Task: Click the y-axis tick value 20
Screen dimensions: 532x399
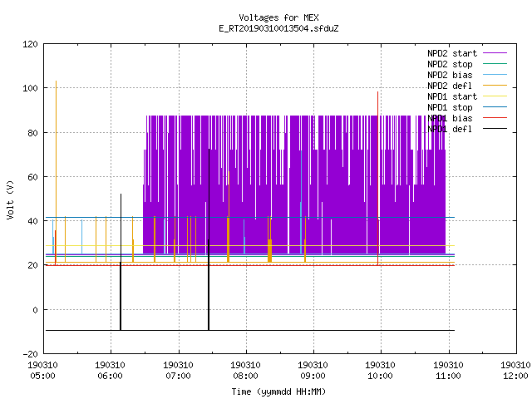Action: pos(32,265)
